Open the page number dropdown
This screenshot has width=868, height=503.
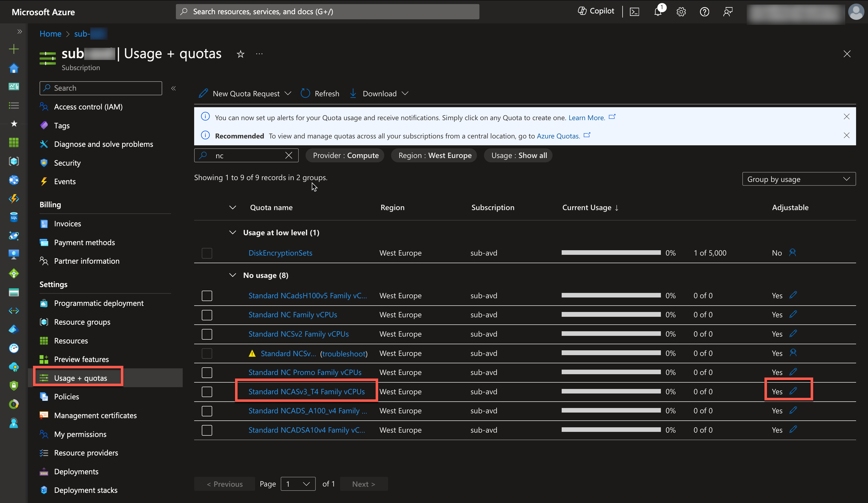(298, 484)
